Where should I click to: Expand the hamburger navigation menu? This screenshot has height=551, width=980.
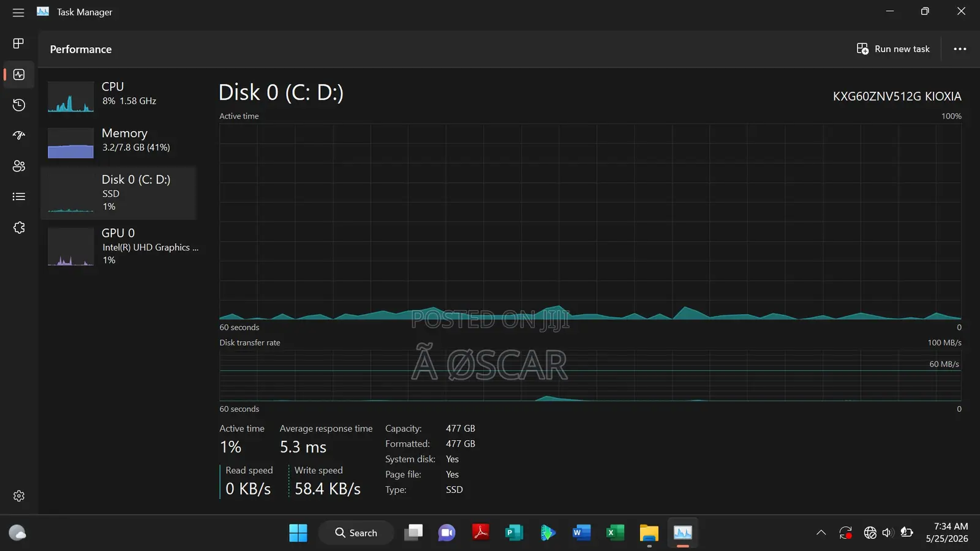18,12
